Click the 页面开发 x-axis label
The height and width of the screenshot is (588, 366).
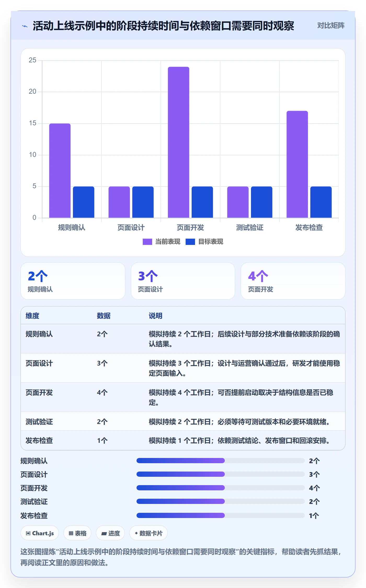click(190, 227)
